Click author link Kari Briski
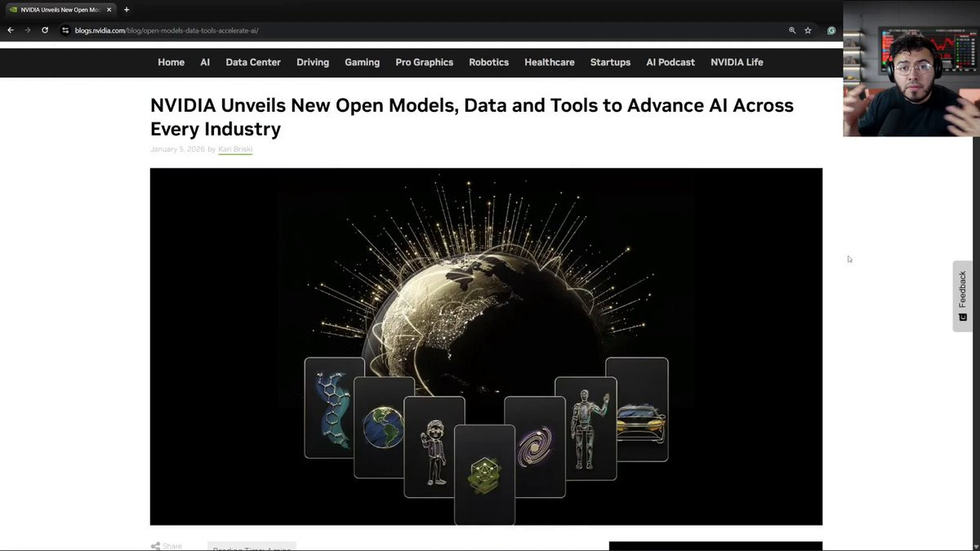980x551 pixels. coord(235,149)
